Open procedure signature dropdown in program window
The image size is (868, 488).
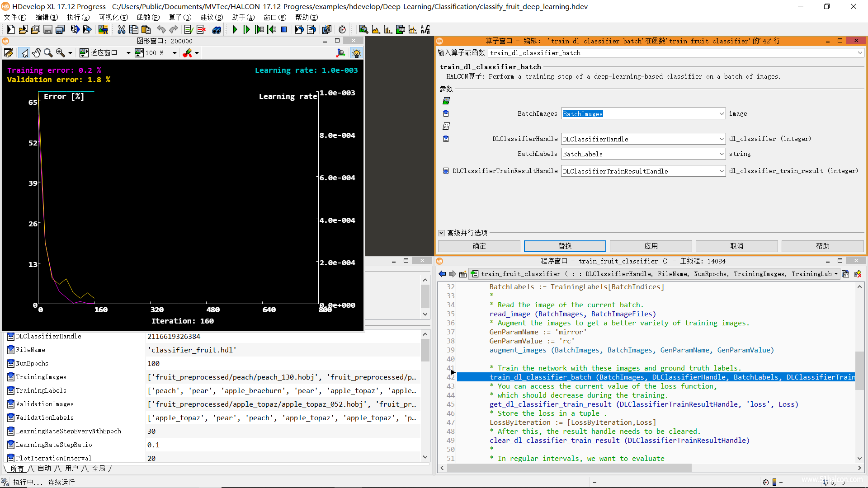coord(836,274)
